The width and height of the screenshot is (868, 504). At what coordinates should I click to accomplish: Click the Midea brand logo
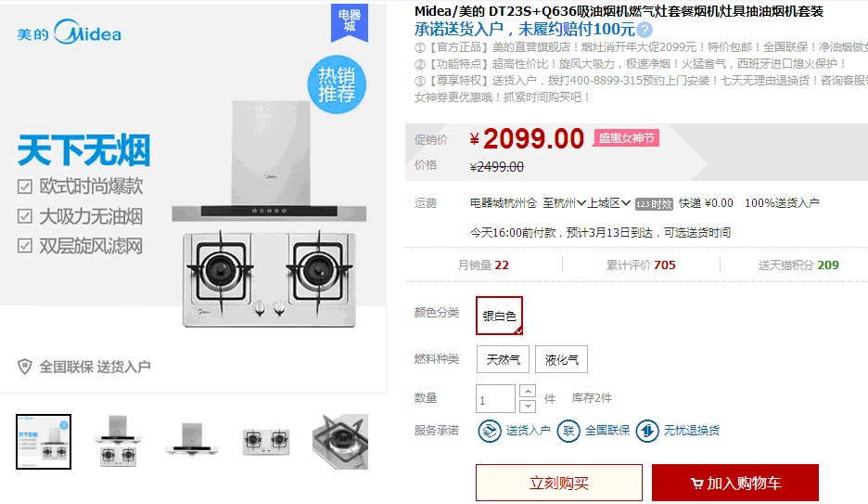click(x=70, y=32)
